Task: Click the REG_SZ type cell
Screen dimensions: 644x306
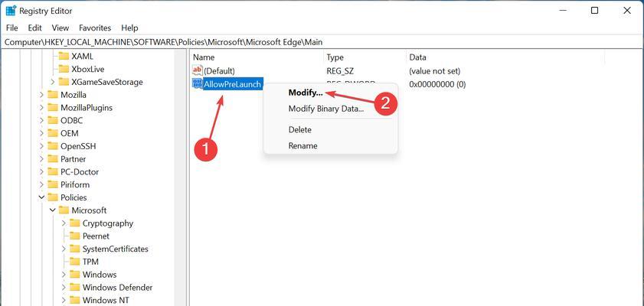Action: 341,71
